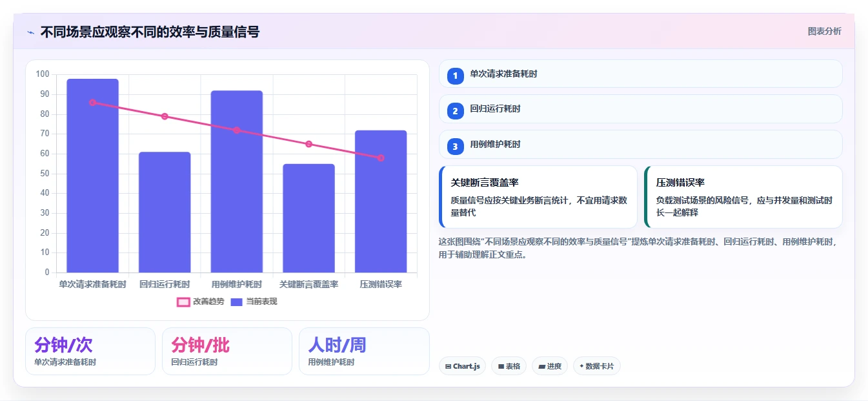Click the 分钟/批 data card
Viewport: 868px width, 401px height.
click(x=227, y=351)
